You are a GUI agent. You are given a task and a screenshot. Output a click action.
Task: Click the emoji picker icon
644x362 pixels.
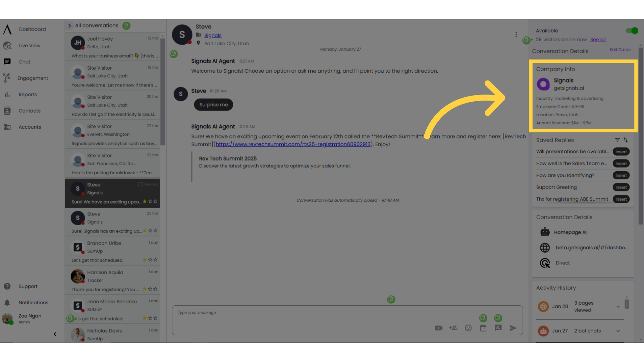pos(468,328)
